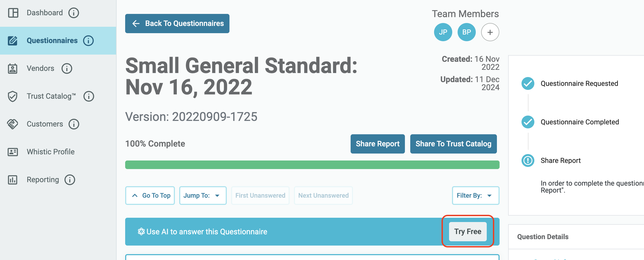This screenshot has width=644, height=260.
Task: Click the 'Updated: 11 Dec 2024' date
Action: click(470, 83)
